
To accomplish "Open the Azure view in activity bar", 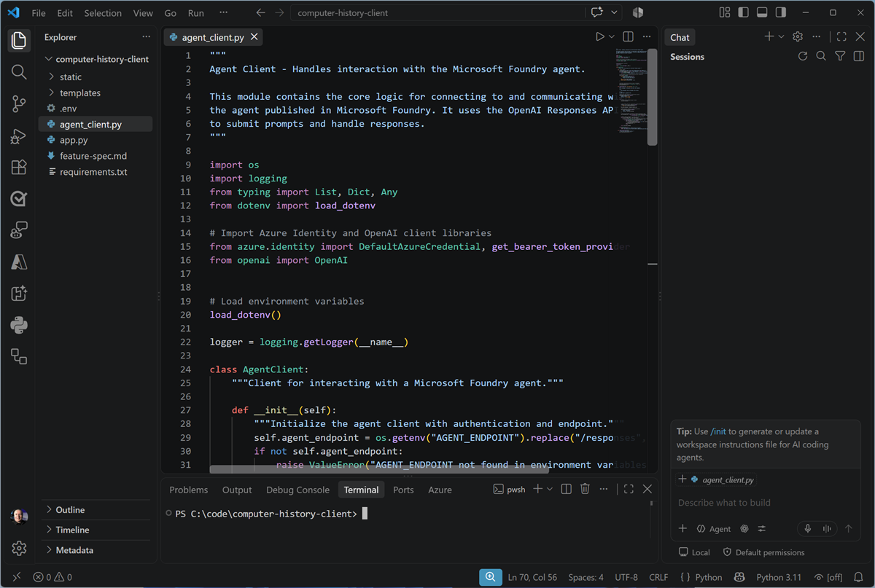I will pyautogui.click(x=19, y=262).
